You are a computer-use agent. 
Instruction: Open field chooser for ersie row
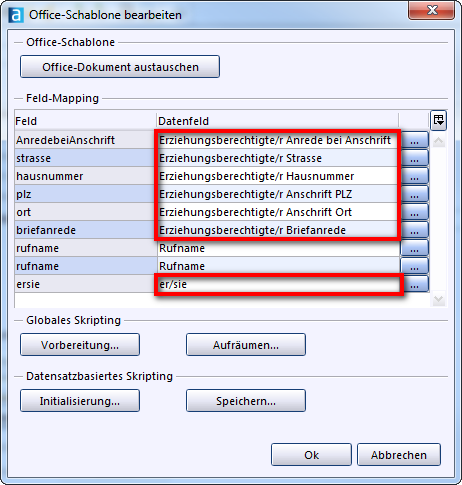point(414,284)
